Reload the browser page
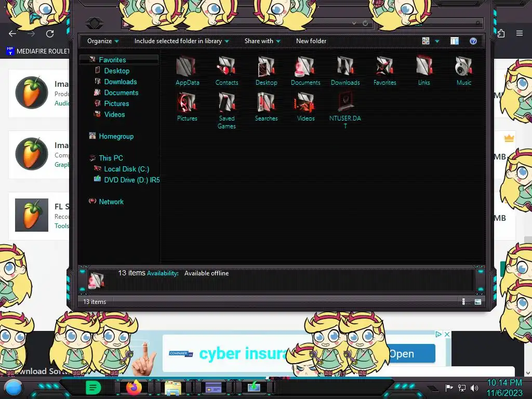The image size is (532, 399). tap(50, 34)
